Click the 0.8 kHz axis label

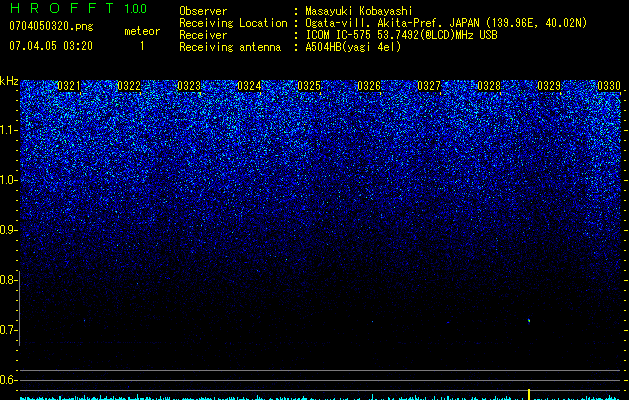point(8,280)
